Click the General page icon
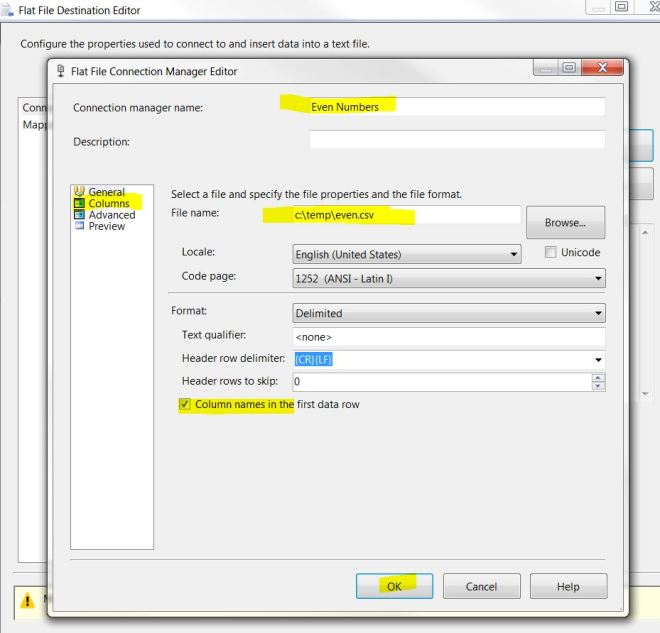The image size is (660, 633). (80, 192)
